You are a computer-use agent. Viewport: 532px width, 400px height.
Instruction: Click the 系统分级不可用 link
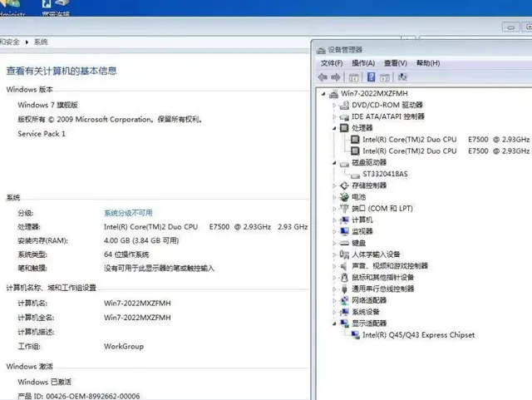click(x=128, y=213)
